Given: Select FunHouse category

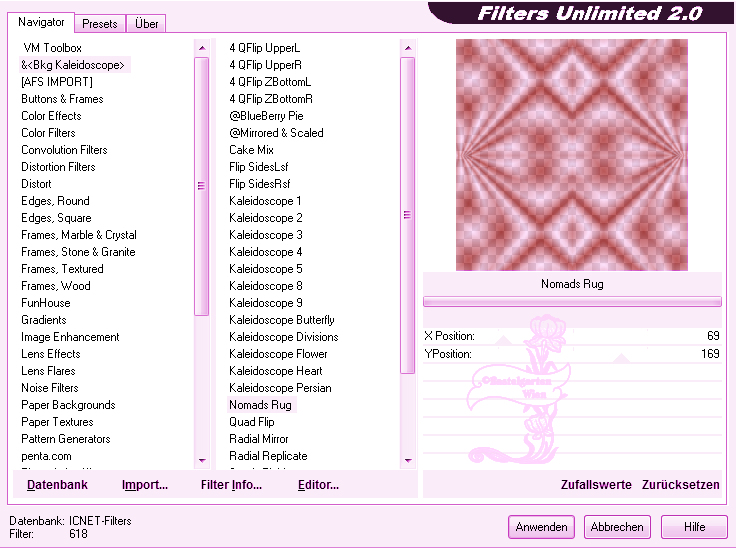Looking at the screenshot, I should coord(46,303).
